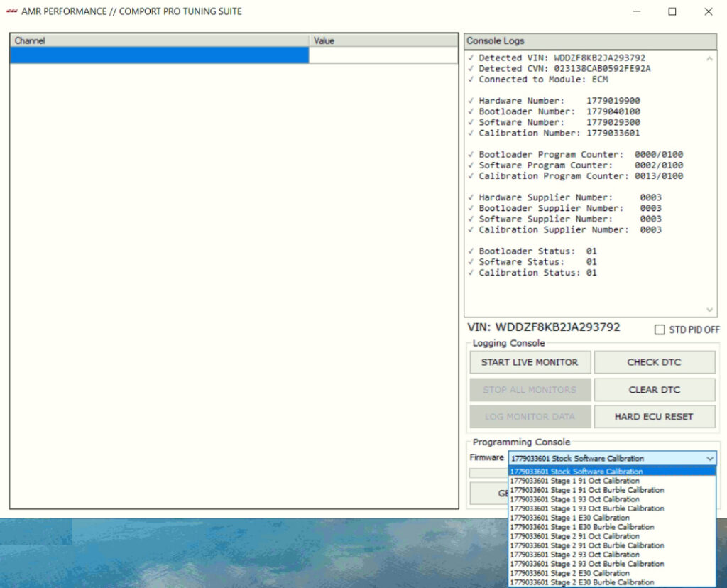This screenshot has height=588, width=727.
Task: Pick Stage 1 E30 Calibration from list
Action: [x=569, y=518]
